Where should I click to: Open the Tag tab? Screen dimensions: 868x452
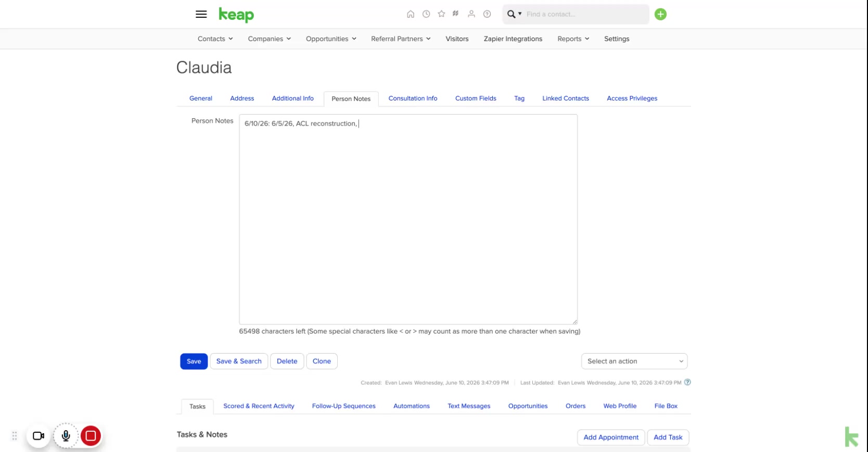coord(519,98)
